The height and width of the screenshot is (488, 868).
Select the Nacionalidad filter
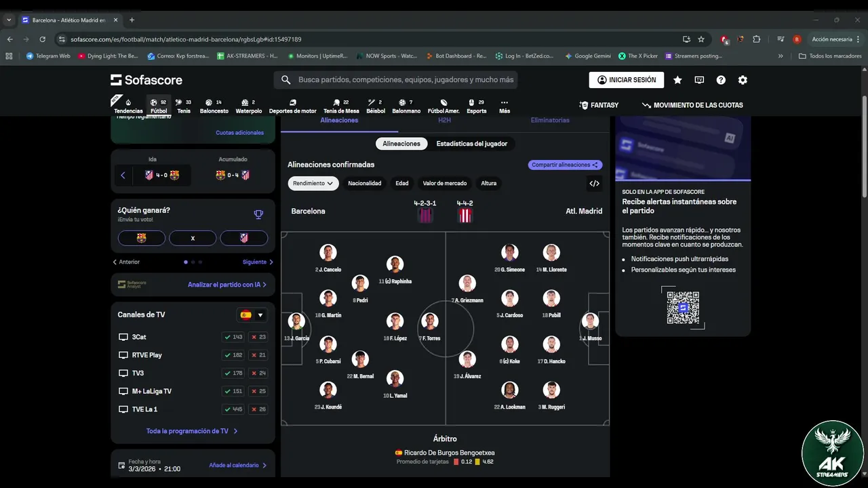pos(365,183)
